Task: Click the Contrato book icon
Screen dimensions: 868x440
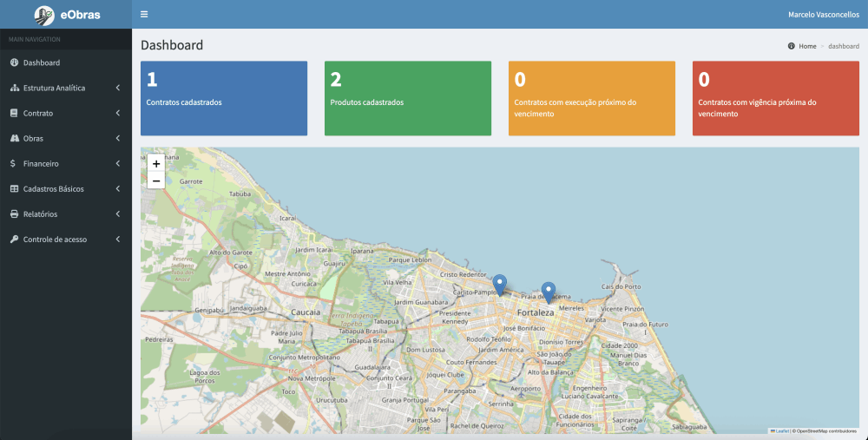Action: click(x=14, y=113)
